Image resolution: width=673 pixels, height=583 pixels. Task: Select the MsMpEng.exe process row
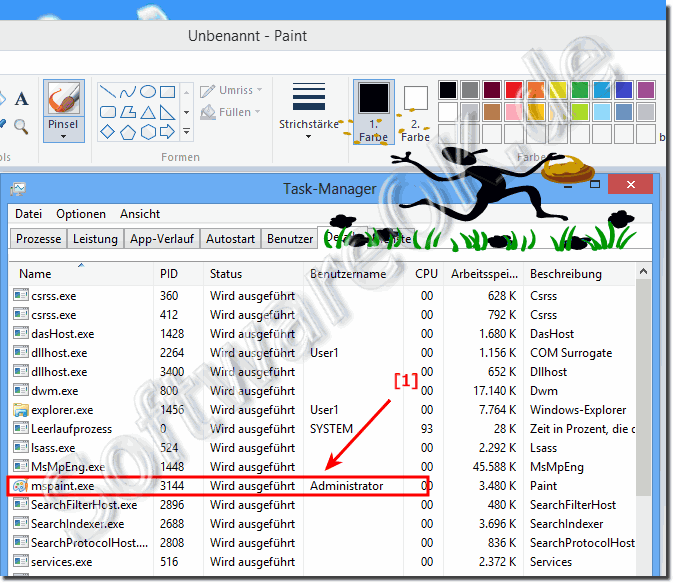click(x=322, y=467)
